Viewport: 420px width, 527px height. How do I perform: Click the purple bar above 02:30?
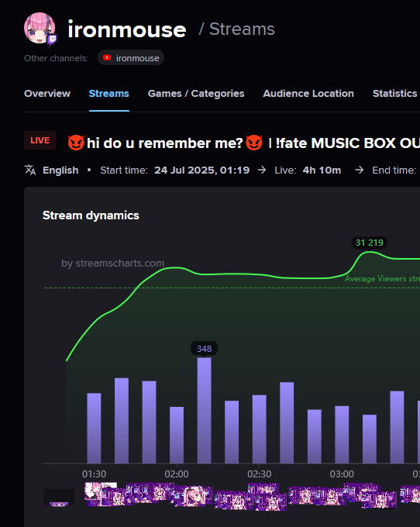coord(260,429)
